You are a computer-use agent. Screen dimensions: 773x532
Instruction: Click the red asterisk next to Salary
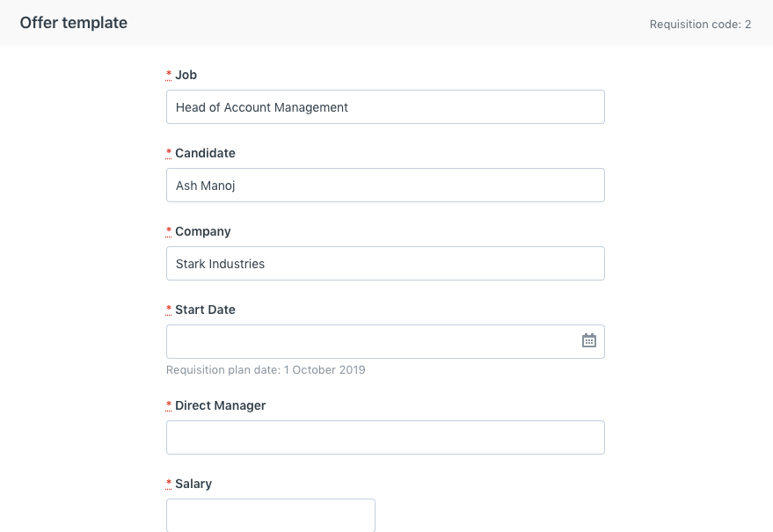click(169, 484)
